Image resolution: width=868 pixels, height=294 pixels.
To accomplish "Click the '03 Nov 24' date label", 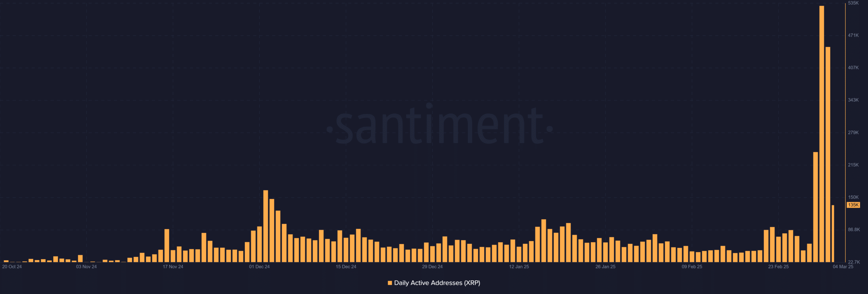I will pyautogui.click(x=86, y=267).
